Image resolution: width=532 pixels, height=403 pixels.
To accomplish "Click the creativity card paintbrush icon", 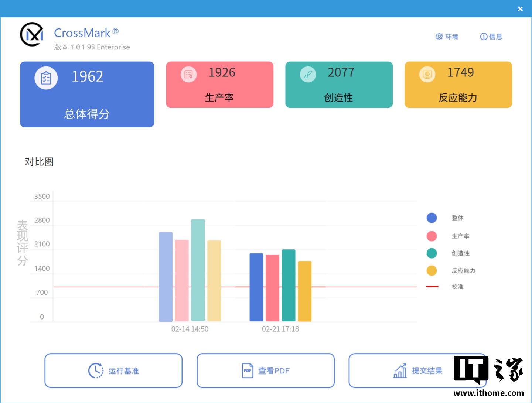I will pyautogui.click(x=308, y=75).
